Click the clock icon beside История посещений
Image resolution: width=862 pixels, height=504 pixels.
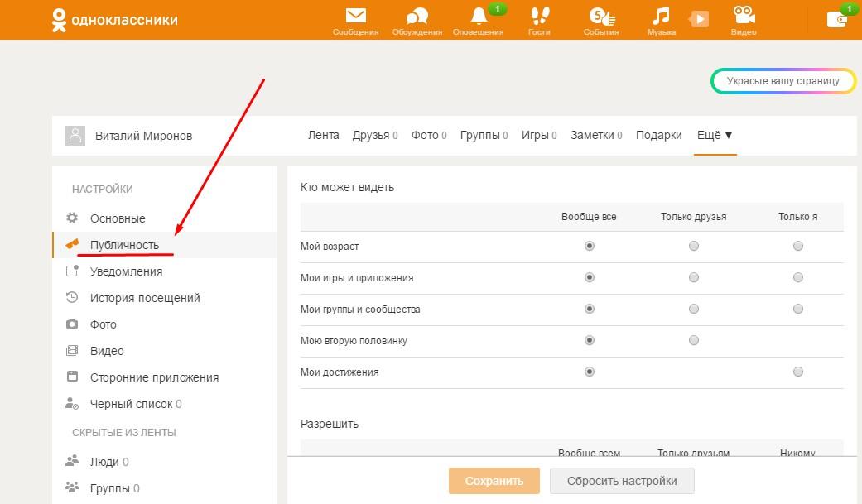72,297
